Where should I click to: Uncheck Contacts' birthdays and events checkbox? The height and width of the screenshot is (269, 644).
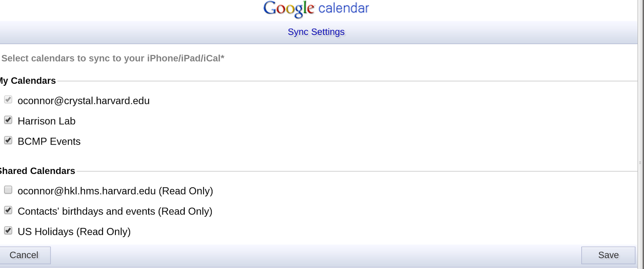[8, 210]
